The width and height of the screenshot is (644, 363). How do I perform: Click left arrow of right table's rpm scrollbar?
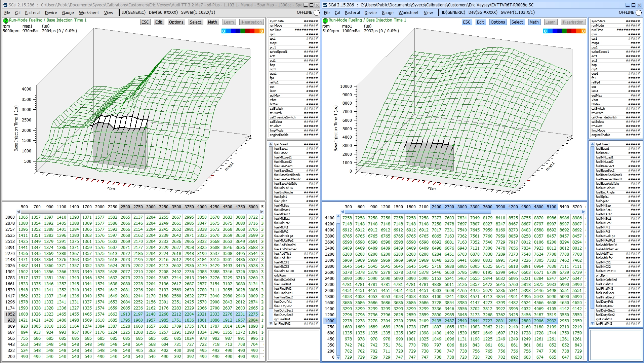343,212
